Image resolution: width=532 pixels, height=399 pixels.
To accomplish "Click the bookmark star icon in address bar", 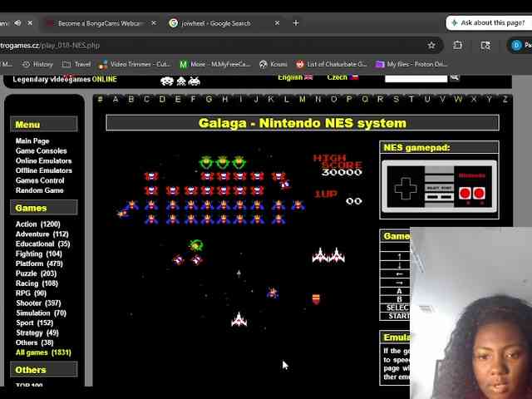I will click(x=431, y=45).
